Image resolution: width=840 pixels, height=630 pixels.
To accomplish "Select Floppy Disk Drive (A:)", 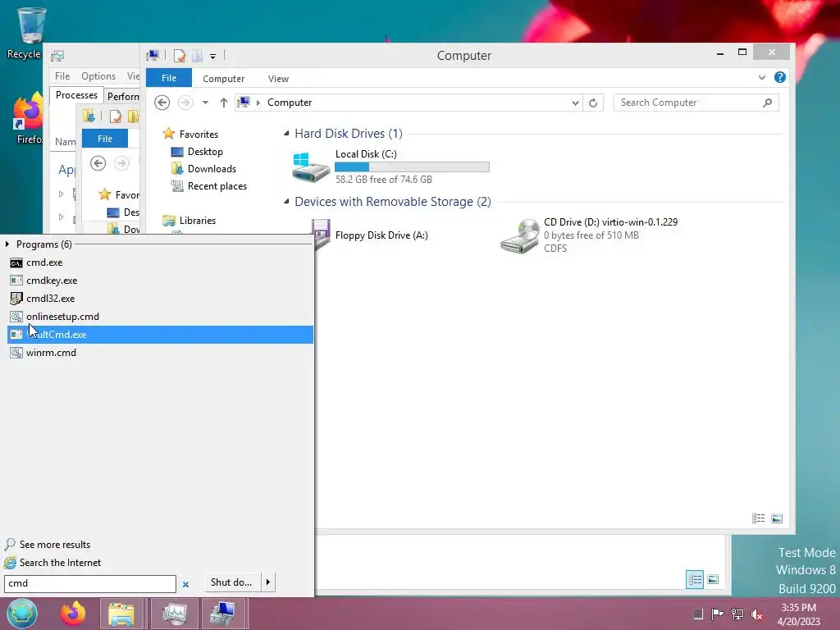I will pos(381,235).
